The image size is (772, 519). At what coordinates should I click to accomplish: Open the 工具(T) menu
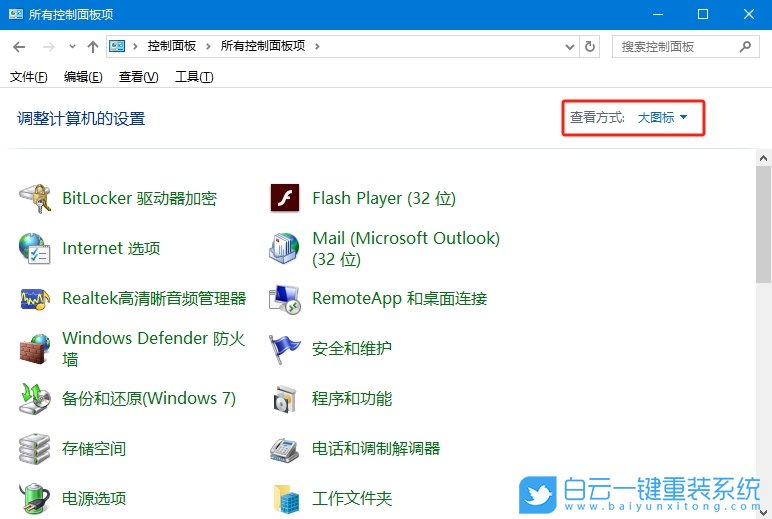point(194,77)
